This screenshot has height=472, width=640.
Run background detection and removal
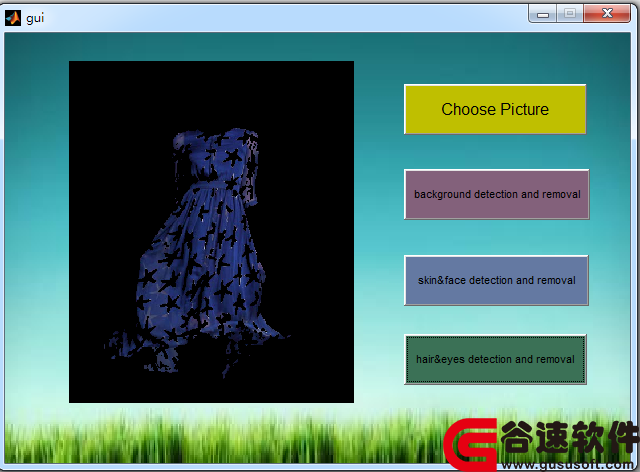pos(497,194)
